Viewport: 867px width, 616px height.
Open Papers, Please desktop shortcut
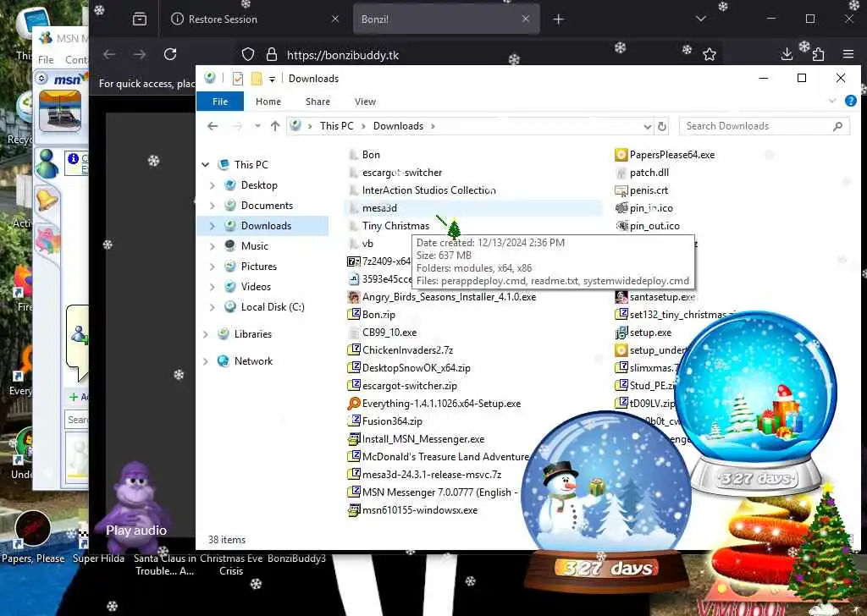click(x=33, y=537)
